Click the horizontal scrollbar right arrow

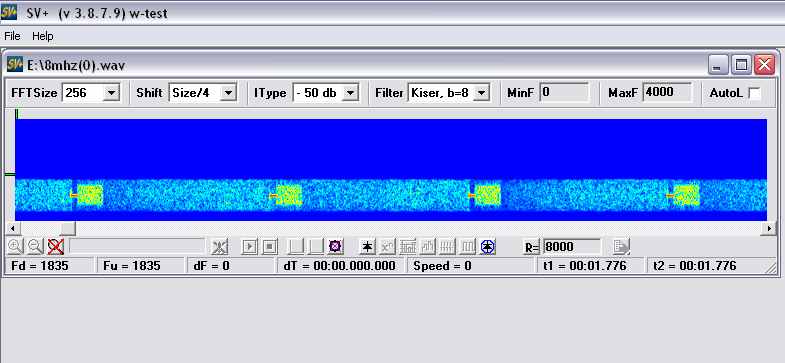click(x=769, y=228)
